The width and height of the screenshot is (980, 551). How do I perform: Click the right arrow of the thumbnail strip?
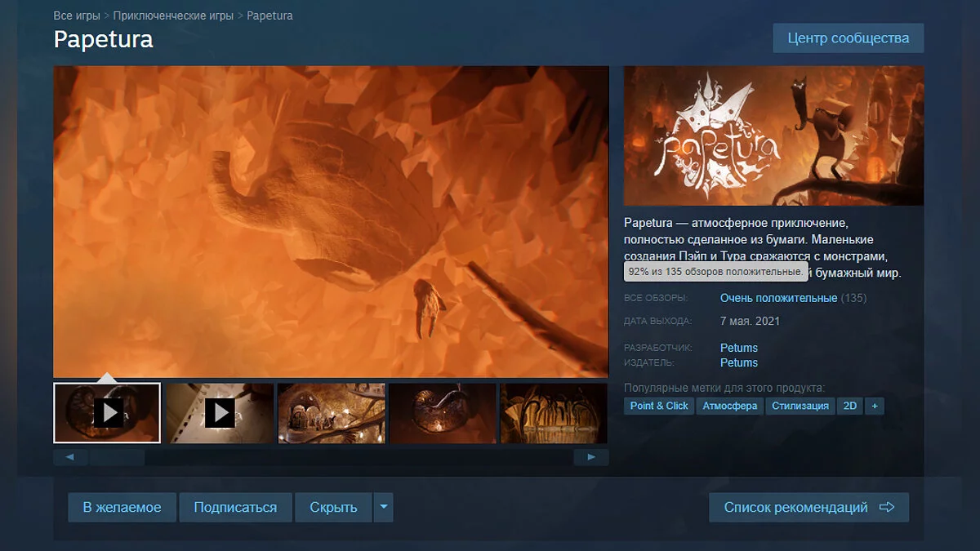(591, 457)
